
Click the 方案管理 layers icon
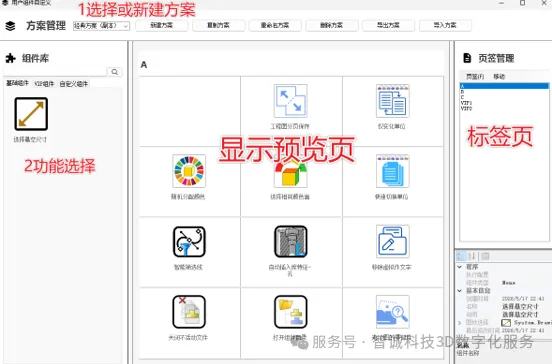(x=11, y=26)
